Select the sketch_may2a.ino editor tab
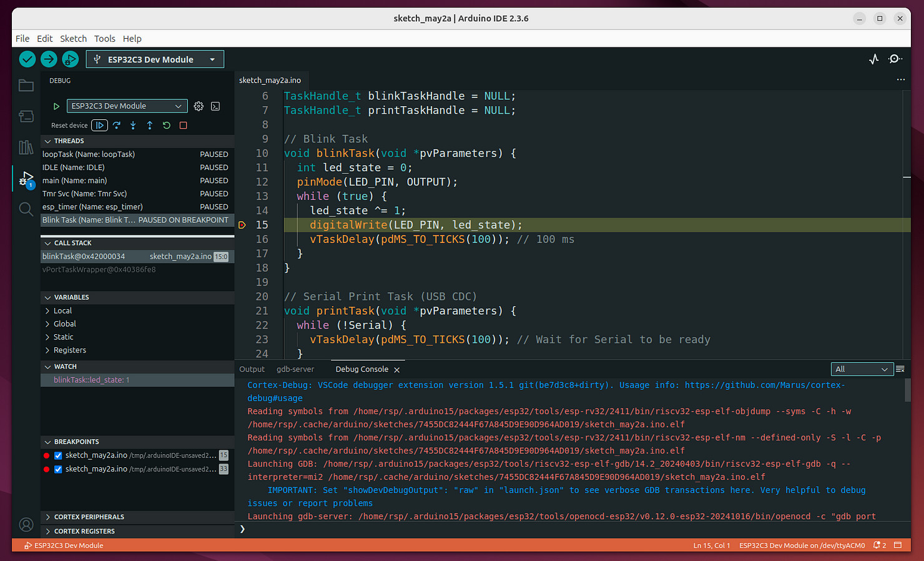The width and height of the screenshot is (924, 561). [x=270, y=80]
